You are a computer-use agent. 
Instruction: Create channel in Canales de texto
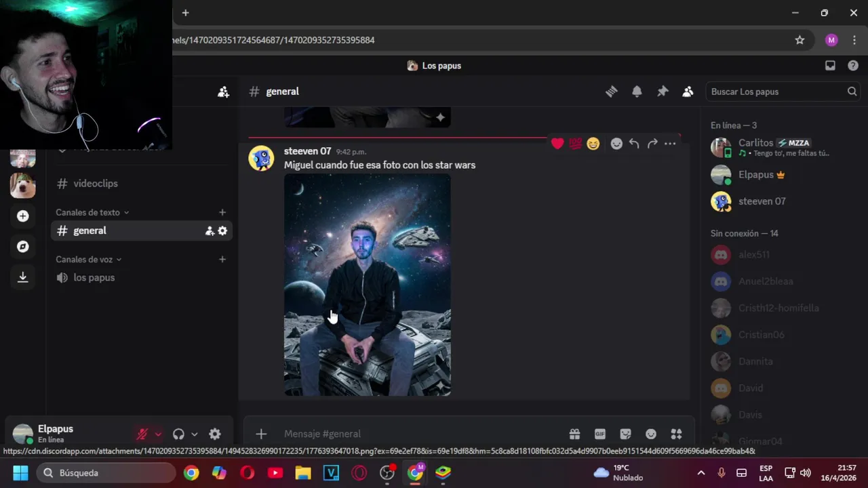[x=222, y=212]
